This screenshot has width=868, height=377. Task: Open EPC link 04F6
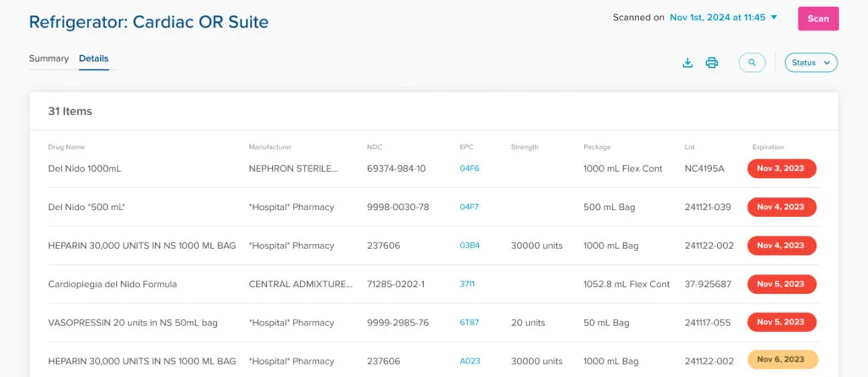pyautogui.click(x=469, y=169)
